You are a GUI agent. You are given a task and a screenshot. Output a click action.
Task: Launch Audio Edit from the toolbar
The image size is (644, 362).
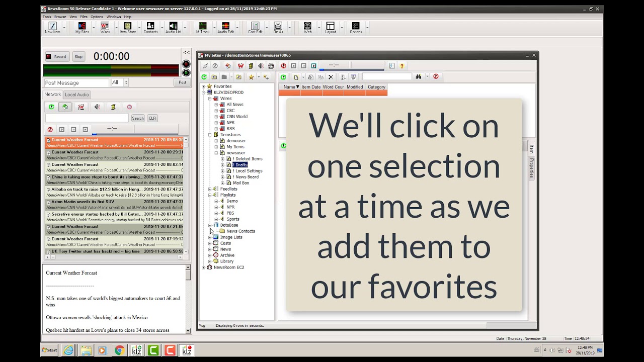tap(225, 28)
